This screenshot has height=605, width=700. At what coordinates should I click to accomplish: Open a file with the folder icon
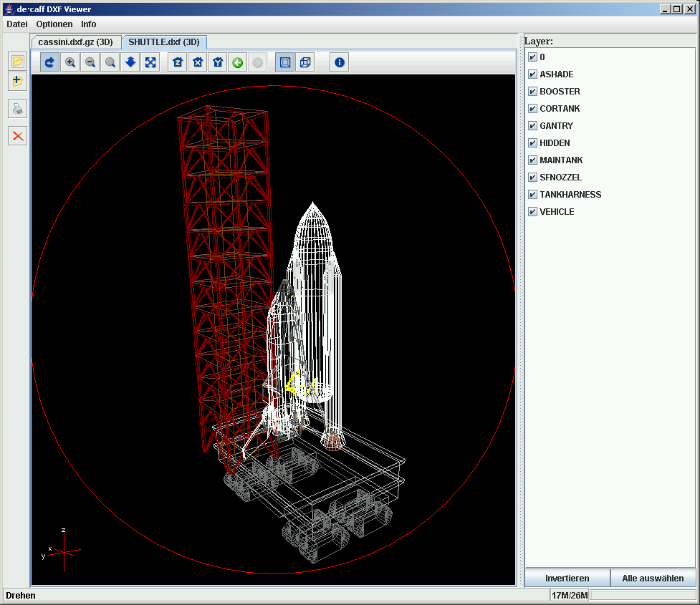17,62
